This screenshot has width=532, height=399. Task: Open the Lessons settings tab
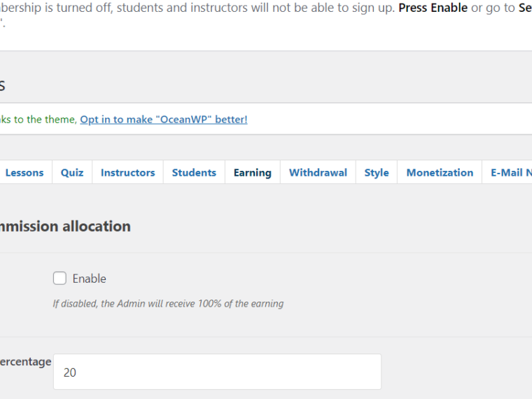click(24, 172)
